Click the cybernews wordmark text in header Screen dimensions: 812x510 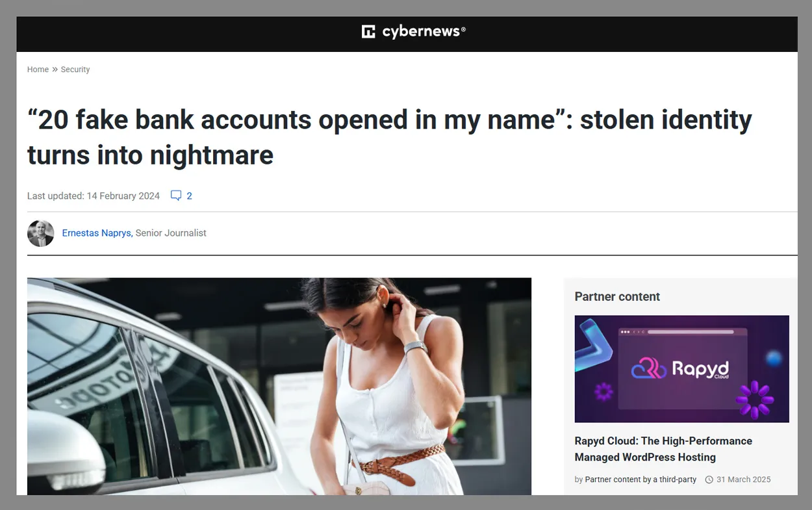coord(424,31)
